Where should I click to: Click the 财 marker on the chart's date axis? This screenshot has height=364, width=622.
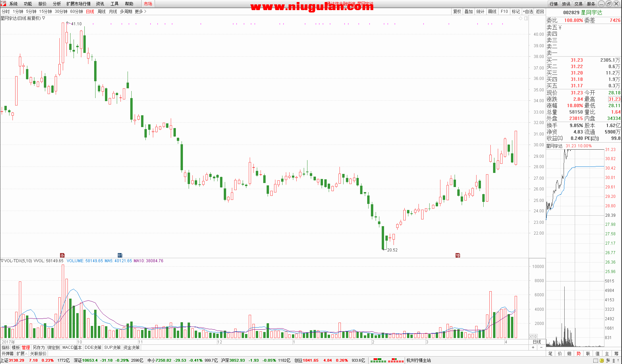120,255
